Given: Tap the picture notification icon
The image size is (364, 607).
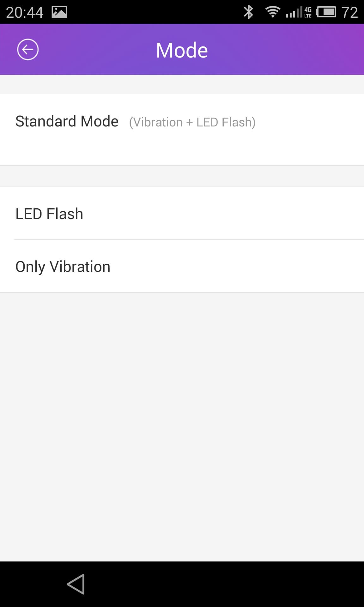Looking at the screenshot, I should point(59,12).
